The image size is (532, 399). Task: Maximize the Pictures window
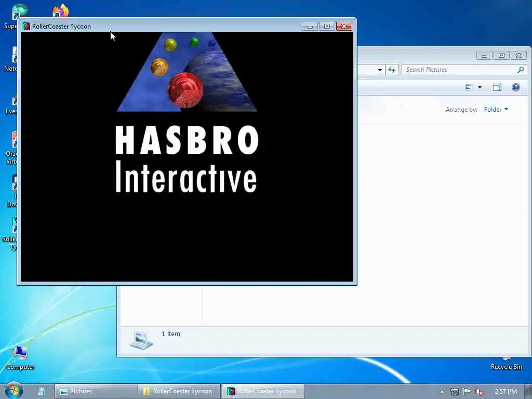(x=501, y=55)
